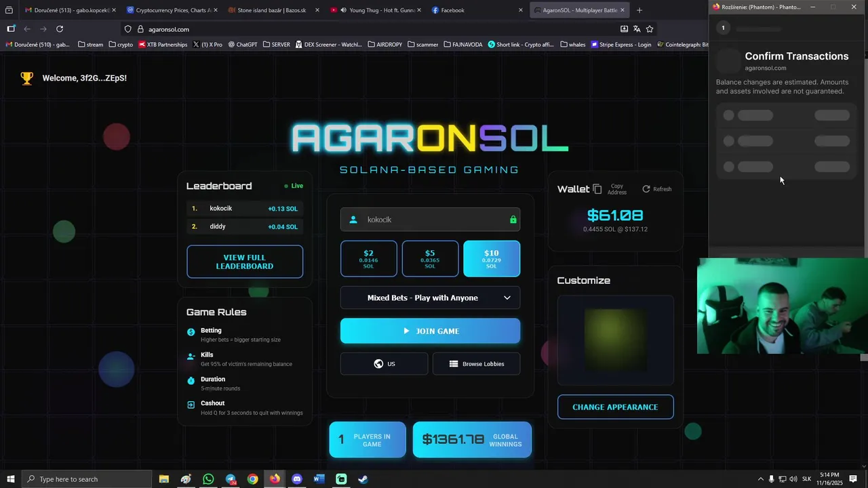Image resolution: width=868 pixels, height=488 pixels.
Task: Click the lock icon in nickname field
Action: pos(513,220)
